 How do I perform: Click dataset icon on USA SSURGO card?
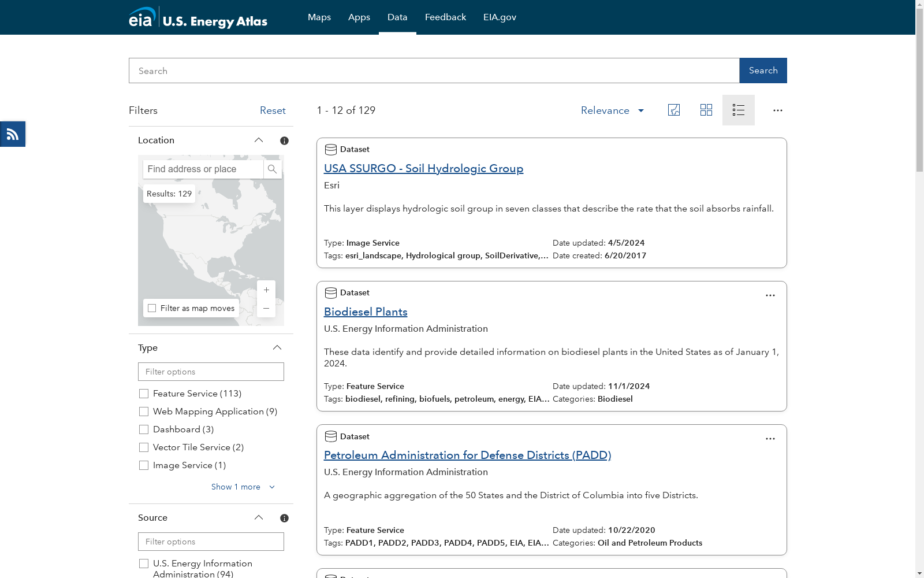click(331, 150)
